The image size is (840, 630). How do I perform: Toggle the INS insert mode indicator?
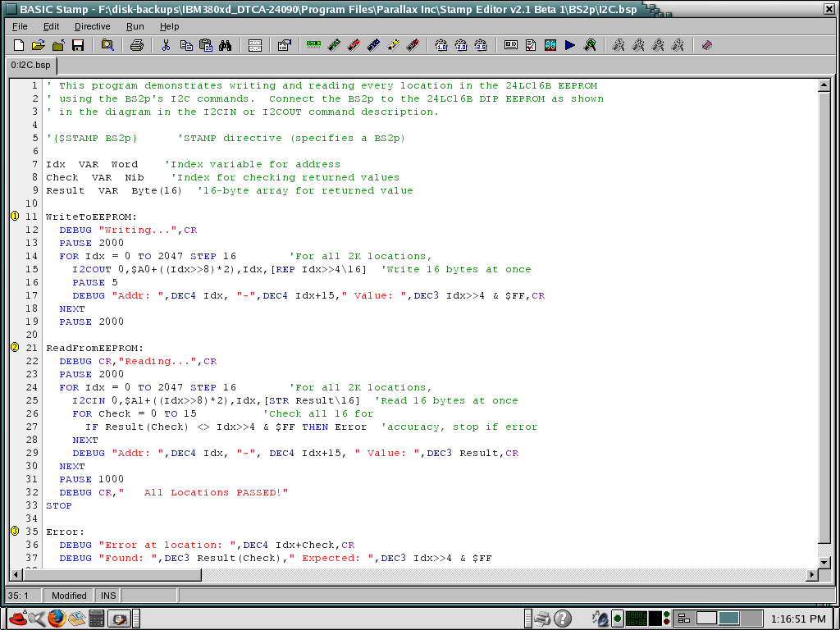(x=107, y=596)
